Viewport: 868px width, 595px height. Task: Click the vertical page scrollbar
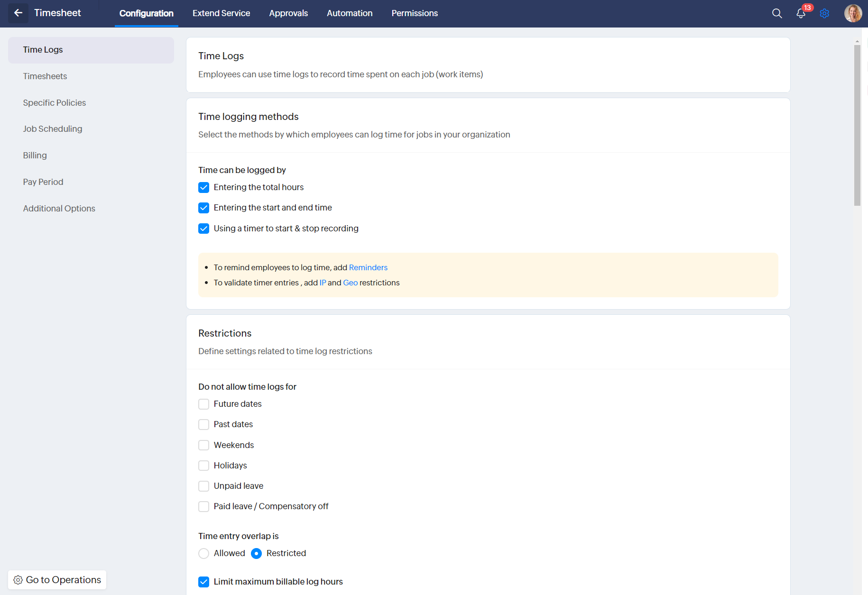857,125
